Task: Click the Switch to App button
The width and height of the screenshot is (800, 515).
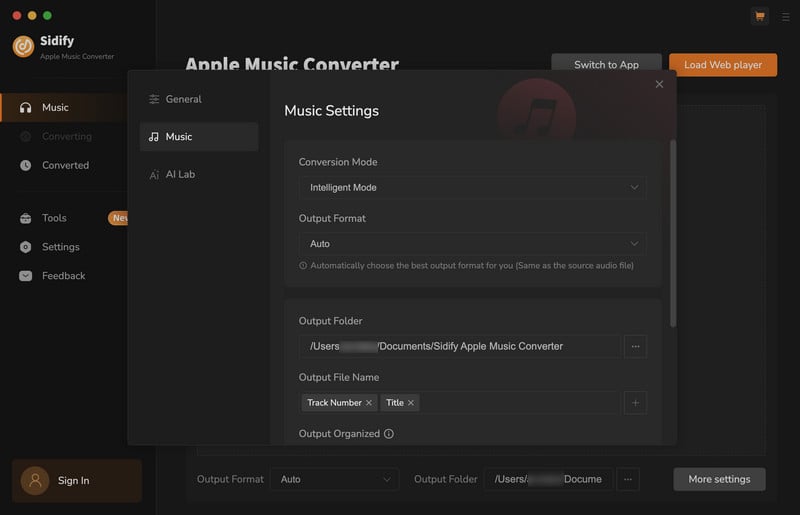Action: tap(606, 65)
